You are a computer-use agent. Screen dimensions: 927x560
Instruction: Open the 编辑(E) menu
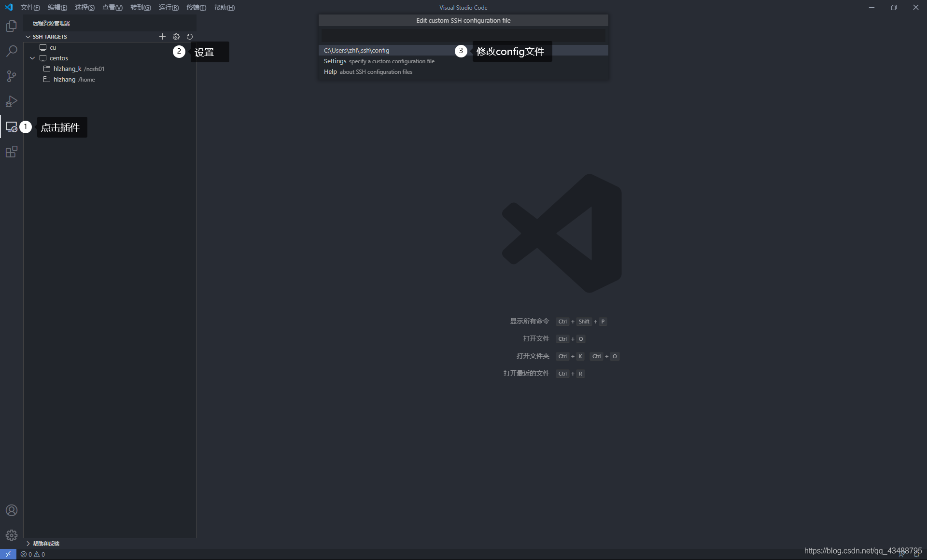tap(57, 7)
